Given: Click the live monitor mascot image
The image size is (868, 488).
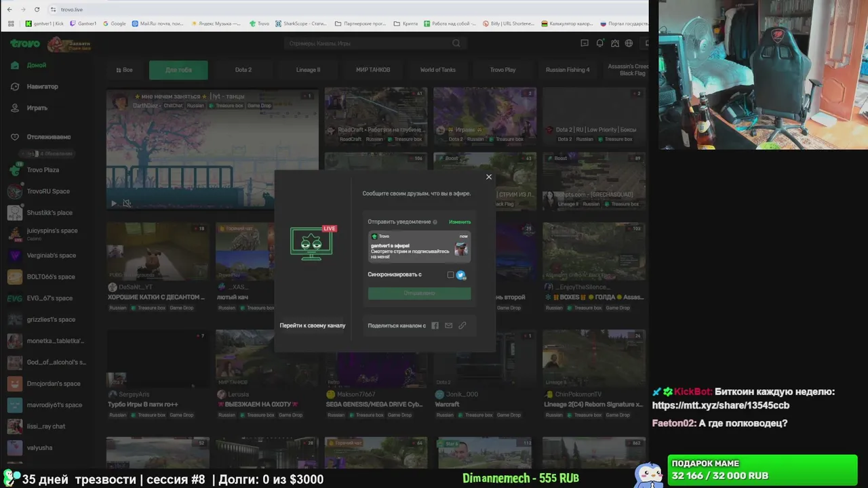Looking at the screenshot, I should point(313,243).
